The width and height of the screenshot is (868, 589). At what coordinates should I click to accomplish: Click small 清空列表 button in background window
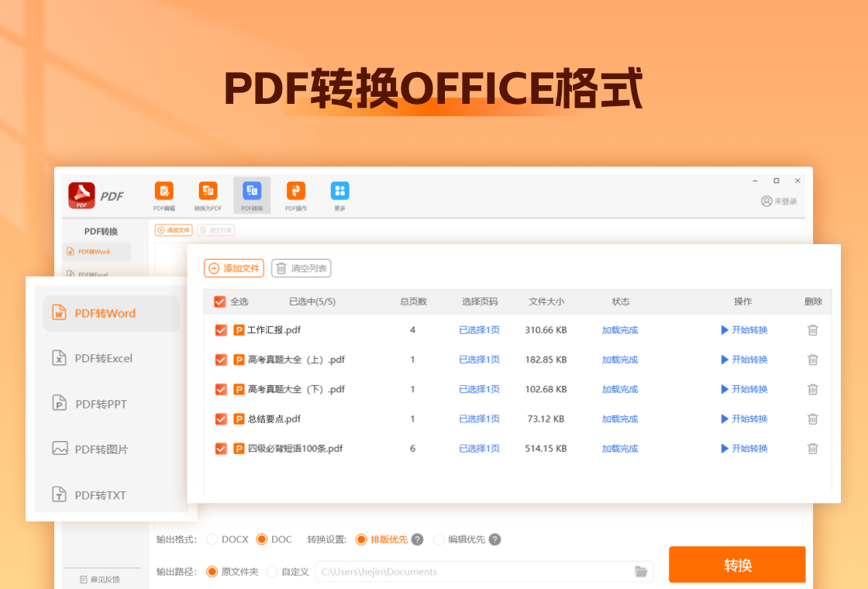[x=216, y=230]
